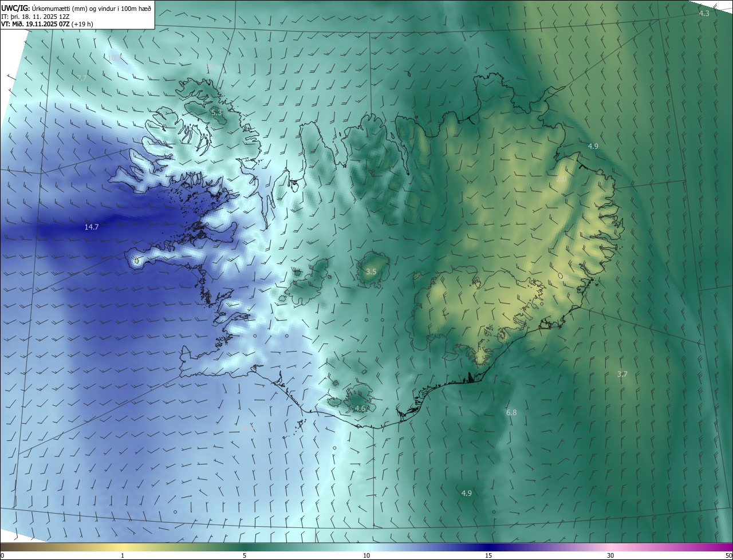Click the "(+19 h)" forecast offset text
This screenshot has width=733, height=560.
click(x=84, y=24)
